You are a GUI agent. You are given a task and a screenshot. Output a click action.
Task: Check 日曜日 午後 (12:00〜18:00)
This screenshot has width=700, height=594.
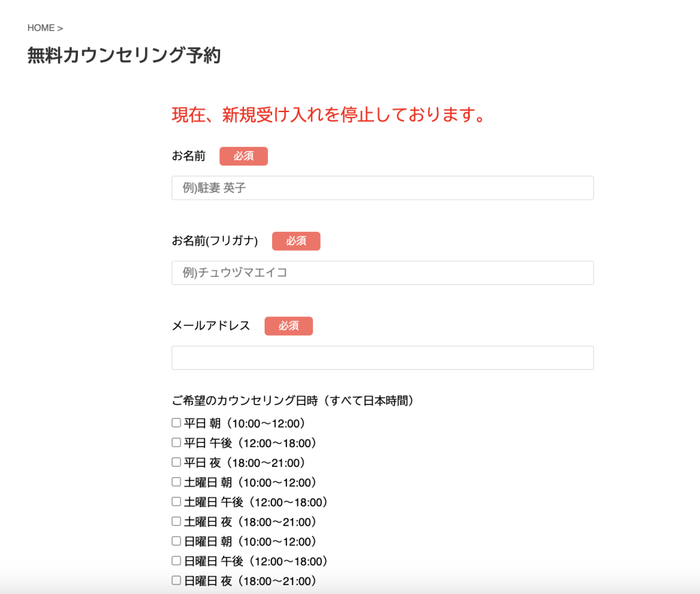point(176,560)
